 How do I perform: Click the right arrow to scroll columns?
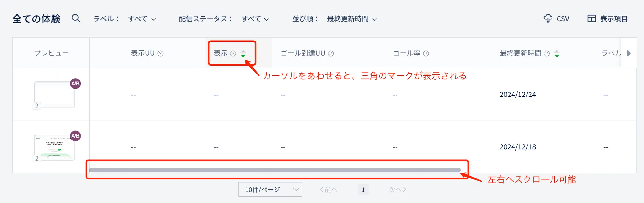(x=629, y=53)
